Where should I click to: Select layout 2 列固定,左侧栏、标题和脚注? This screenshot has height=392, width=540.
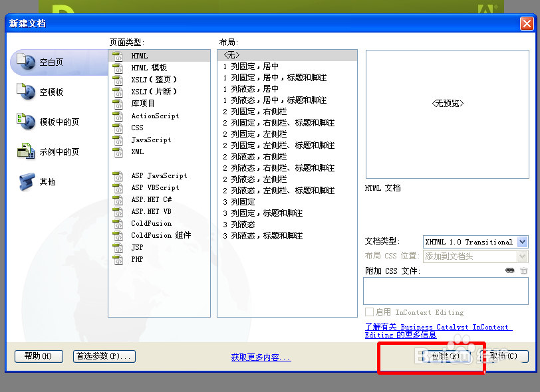point(287,146)
